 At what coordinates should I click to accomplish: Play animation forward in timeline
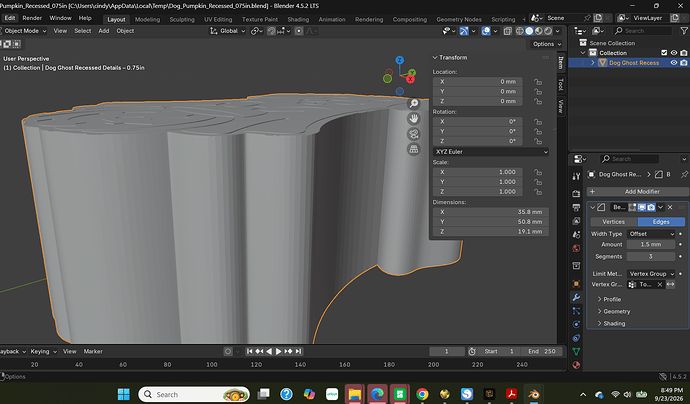(x=279, y=351)
